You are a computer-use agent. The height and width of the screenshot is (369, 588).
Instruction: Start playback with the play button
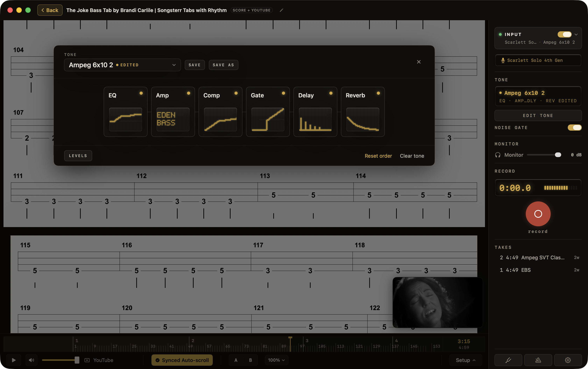[x=14, y=360]
